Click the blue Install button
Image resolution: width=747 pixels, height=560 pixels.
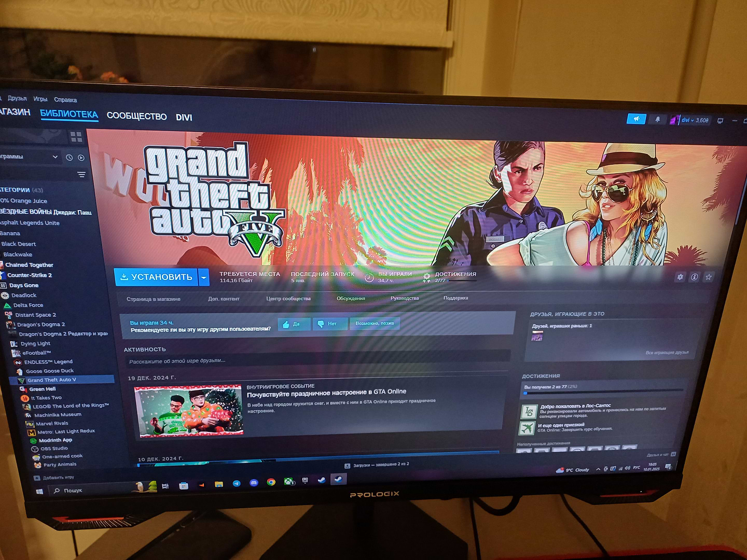pos(156,277)
